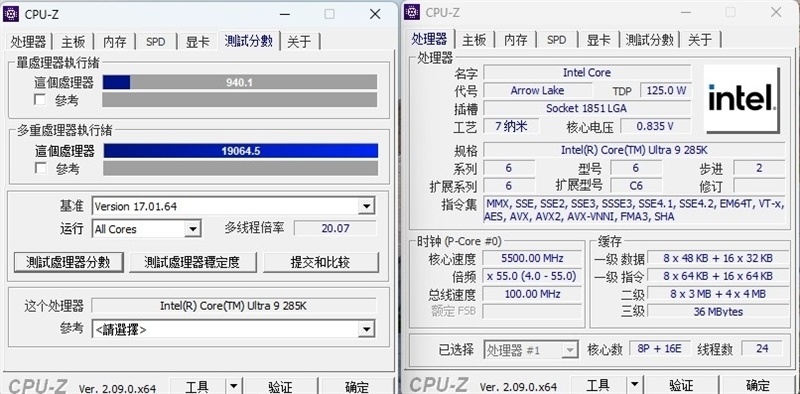
Task: Click 插槽 value Socket 1851 LGA
Action: 587,108
